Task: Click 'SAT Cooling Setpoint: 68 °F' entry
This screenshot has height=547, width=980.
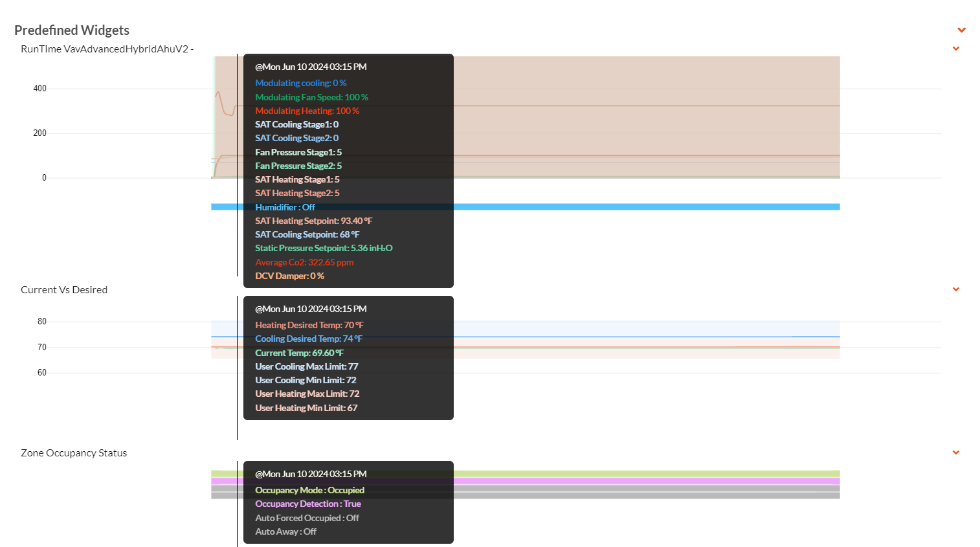Action: [307, 234]
